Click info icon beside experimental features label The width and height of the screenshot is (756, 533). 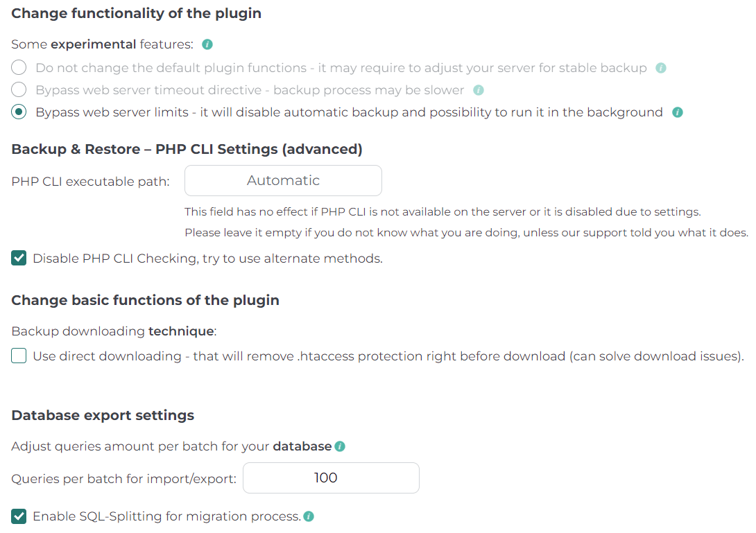(207, 44)
